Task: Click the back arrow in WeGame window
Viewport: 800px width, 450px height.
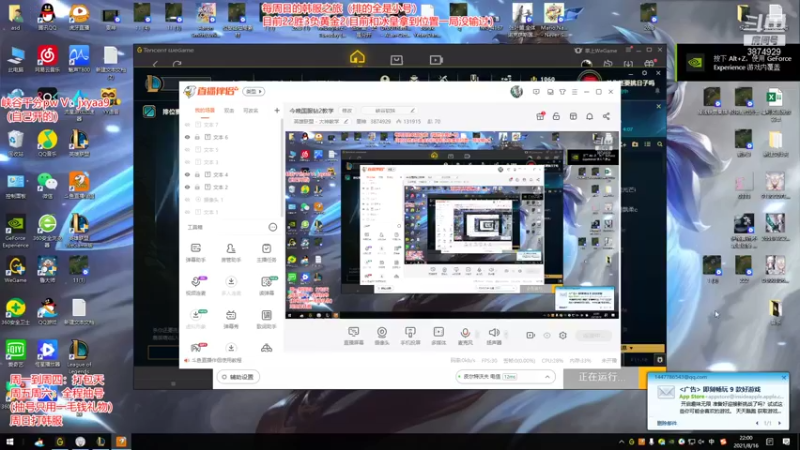Action: click(x=155, y=64)
